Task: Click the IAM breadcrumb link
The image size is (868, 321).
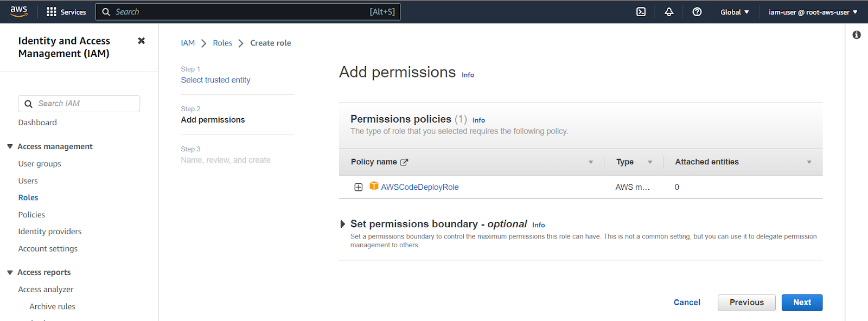Action: click(188, 43)
